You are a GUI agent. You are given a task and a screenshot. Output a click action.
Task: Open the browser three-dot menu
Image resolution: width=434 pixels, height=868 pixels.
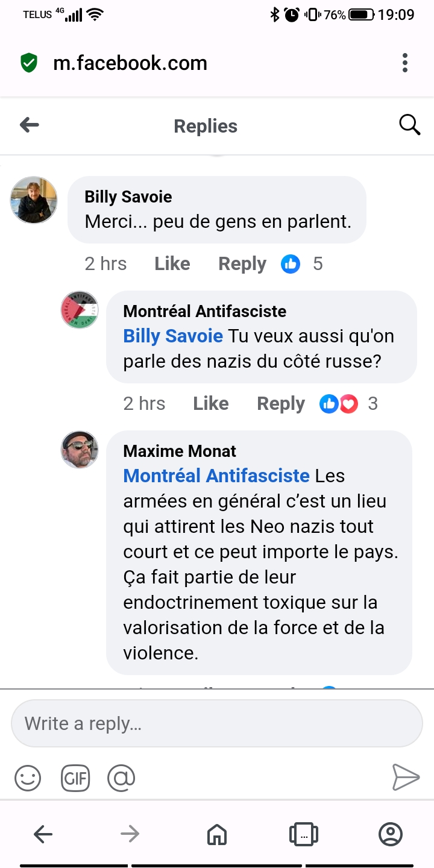[x=404, y=63]
